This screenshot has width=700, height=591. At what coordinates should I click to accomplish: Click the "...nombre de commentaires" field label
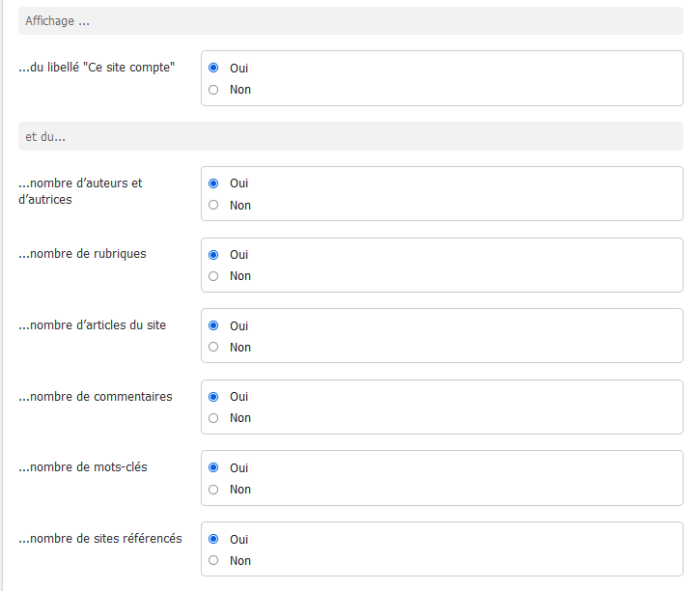click(x=96, y=397)
